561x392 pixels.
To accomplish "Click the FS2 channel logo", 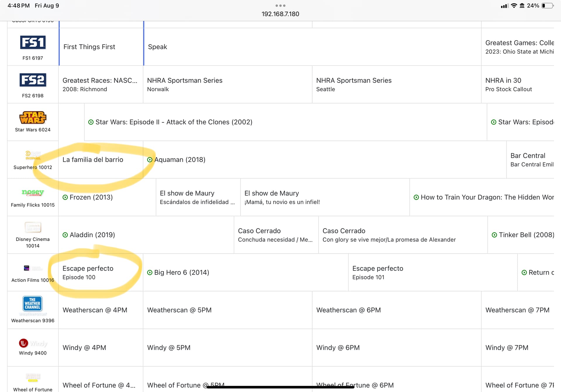I will pyautogui.click(x=33, y=80).
